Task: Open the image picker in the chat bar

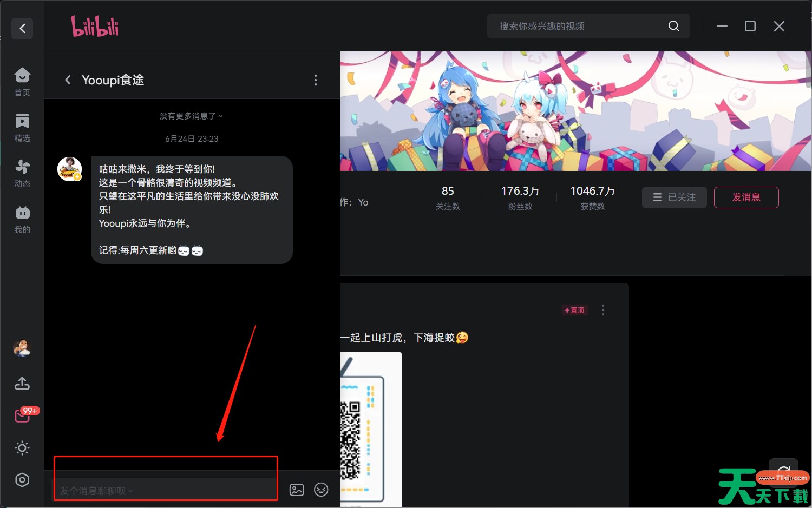Action: click(297, 490)
